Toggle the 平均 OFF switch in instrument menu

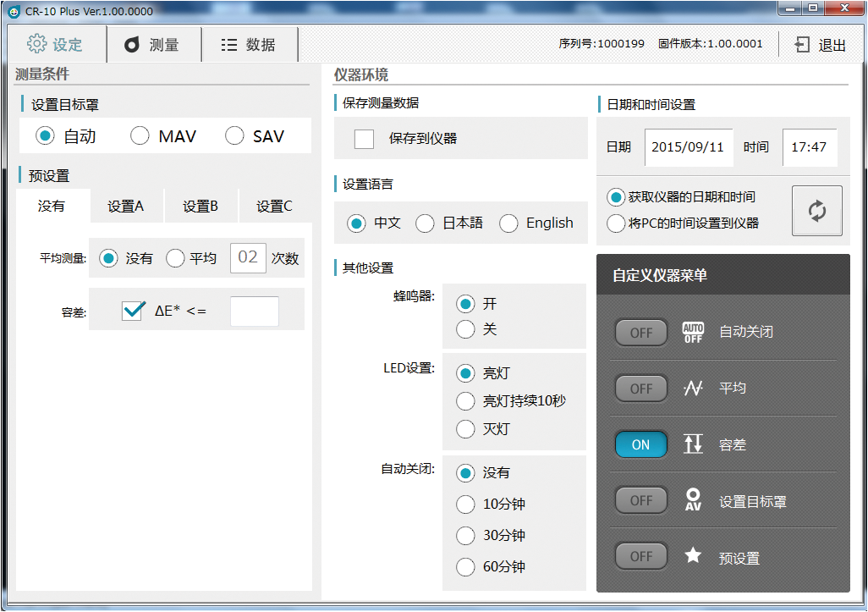[641, 389]
